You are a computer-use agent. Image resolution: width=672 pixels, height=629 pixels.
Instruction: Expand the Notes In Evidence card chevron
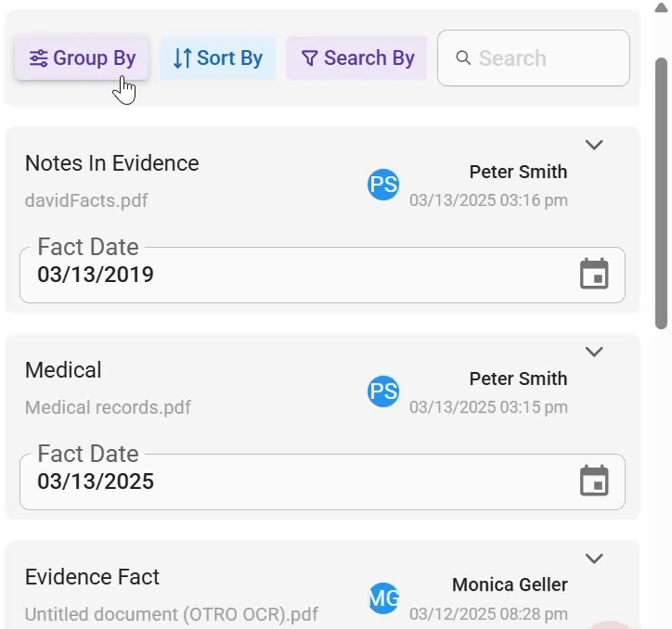(594, 145)
